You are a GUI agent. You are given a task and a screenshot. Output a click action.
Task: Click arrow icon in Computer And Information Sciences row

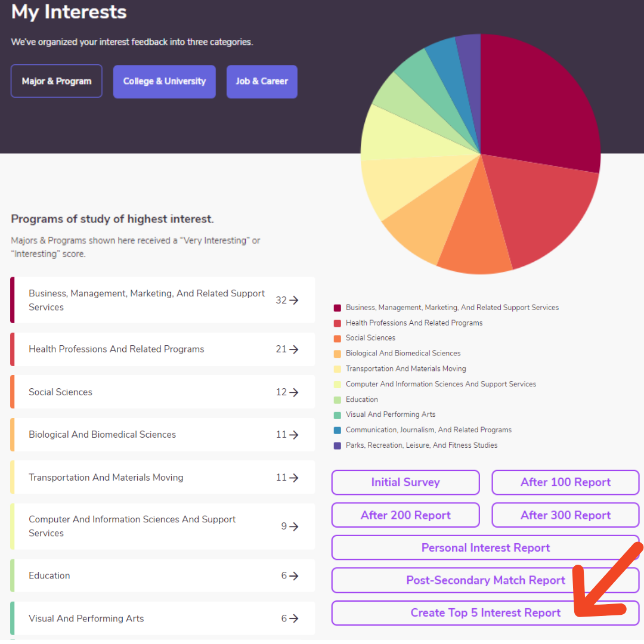coord(293,527)
